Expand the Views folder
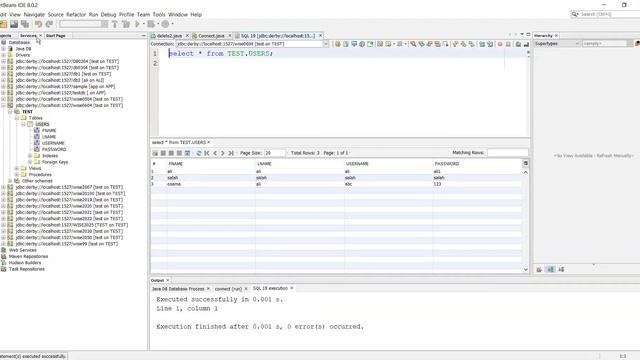Viewport: 640px width, 360px height. [17, 168]
